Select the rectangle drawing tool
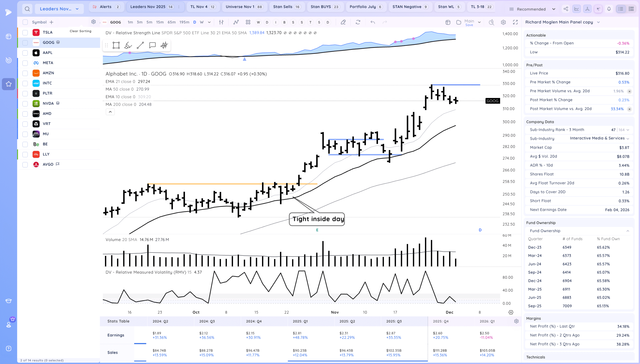The height and width of the screenshot is (364, 640). coord(116,45)
